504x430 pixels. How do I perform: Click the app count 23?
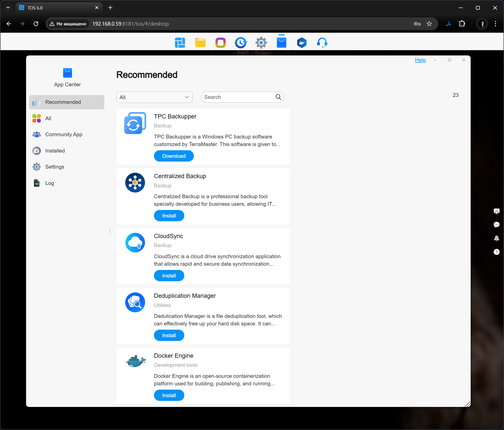coord(456,95)
